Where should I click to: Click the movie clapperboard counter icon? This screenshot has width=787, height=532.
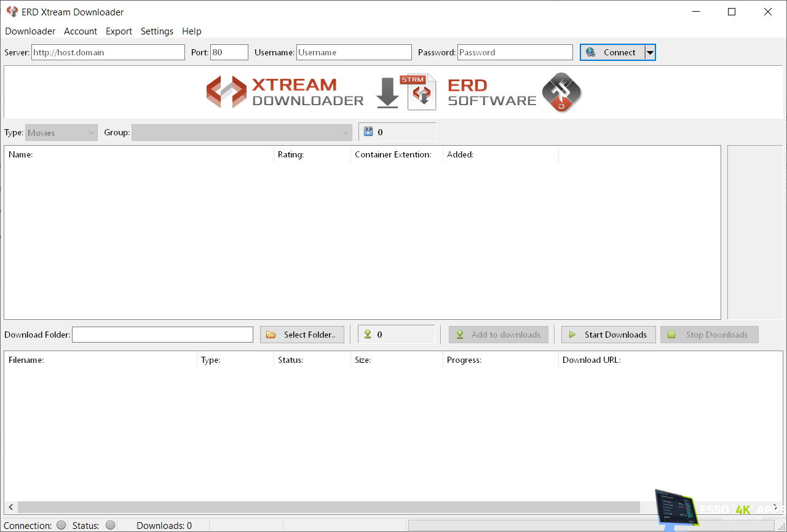[368, 131]
